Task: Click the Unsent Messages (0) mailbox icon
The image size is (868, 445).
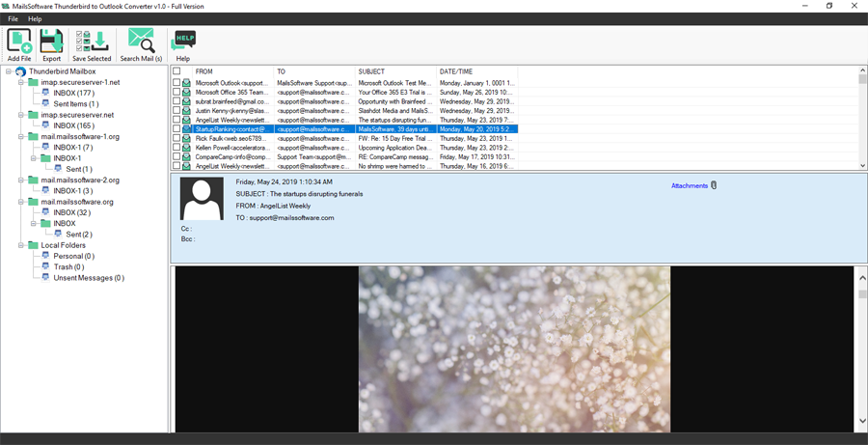Action: pos(46,278)
